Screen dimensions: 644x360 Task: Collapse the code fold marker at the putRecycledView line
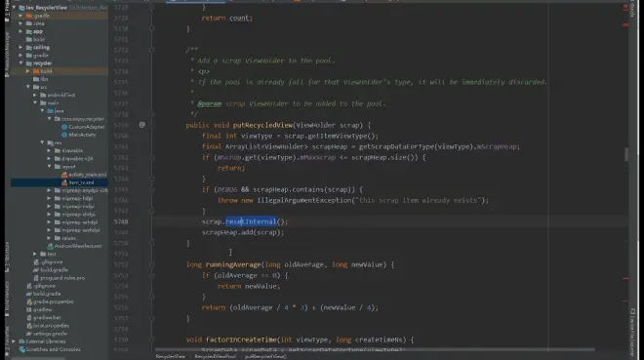click(x=152, y=125)
